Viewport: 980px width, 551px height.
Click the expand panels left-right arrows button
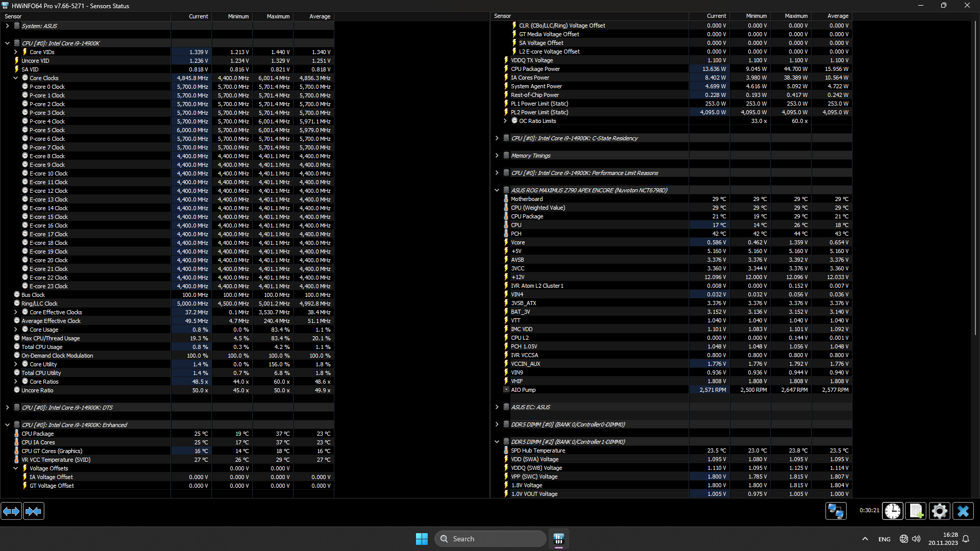point(11,511)
